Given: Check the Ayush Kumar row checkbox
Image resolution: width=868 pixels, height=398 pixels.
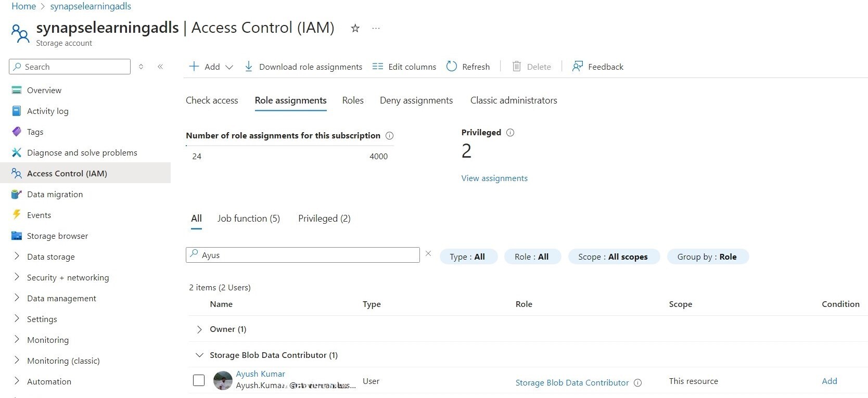Looking at the screenshot, I should pos(199,380).
